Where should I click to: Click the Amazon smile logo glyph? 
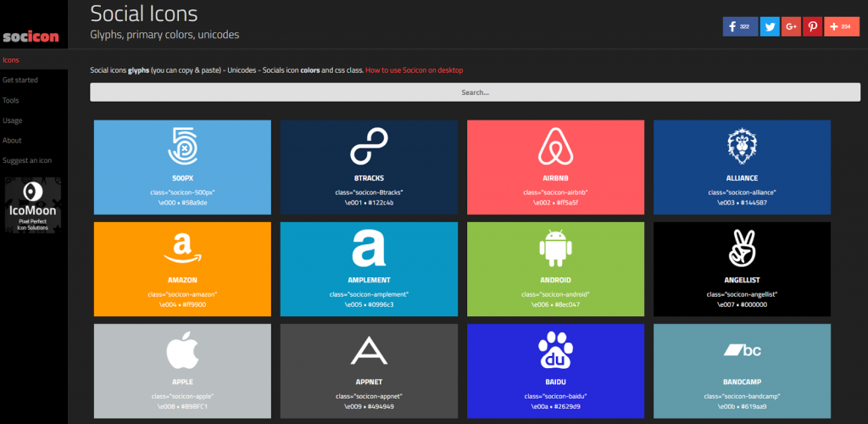click(183, 248)
